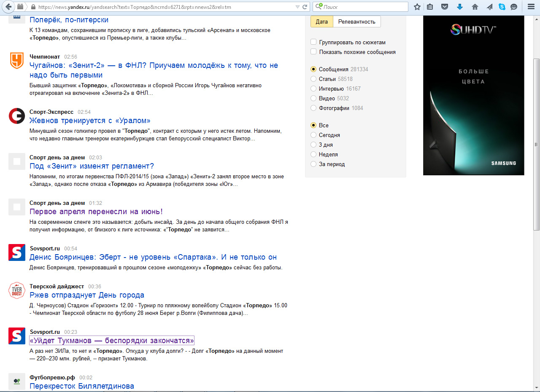Open headline Под «Зенит» изменят регламент?
540x392 pixels.
(92, 166)
